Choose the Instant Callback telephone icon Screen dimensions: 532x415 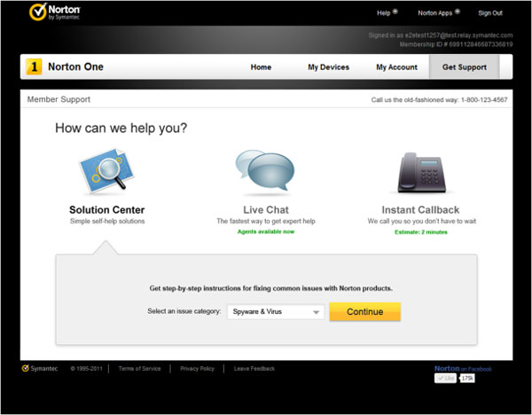click(422, 172)
